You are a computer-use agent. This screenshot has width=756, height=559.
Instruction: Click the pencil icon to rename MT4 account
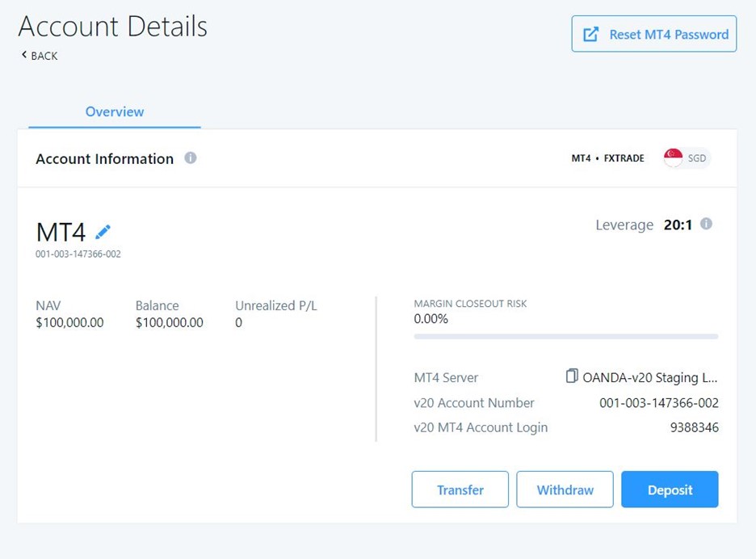[103, 232]
